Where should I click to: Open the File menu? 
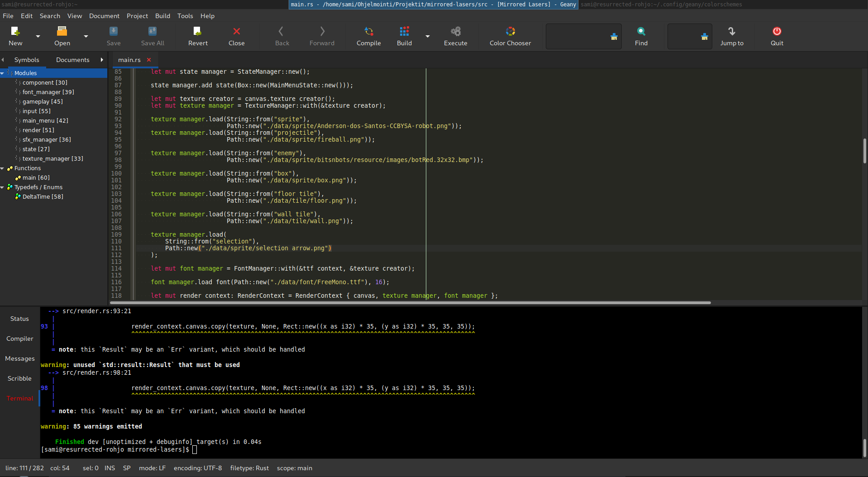[x=8, y=16]
